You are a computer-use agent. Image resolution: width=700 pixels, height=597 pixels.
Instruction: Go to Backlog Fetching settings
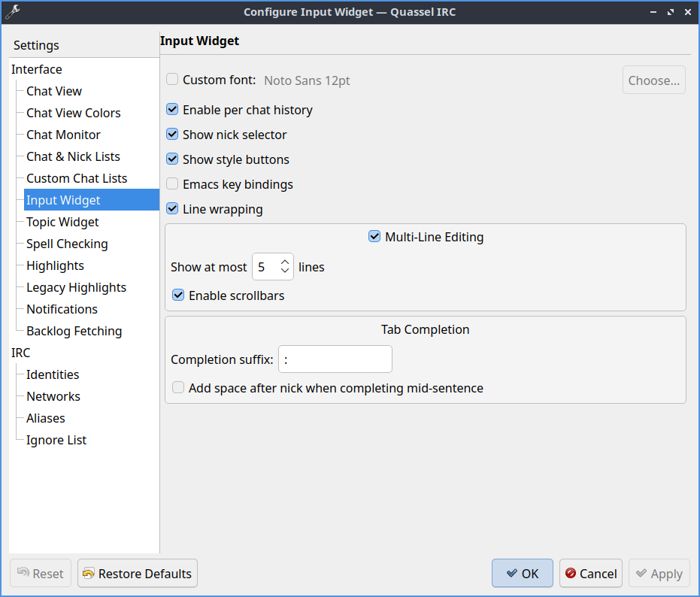[74, 331]
